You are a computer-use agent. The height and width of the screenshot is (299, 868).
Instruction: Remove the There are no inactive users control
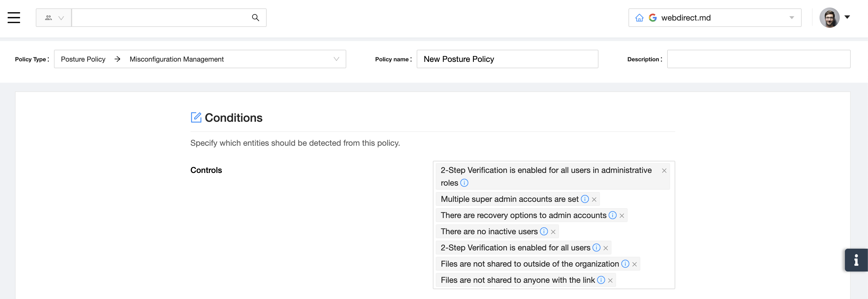pos(553,232)
